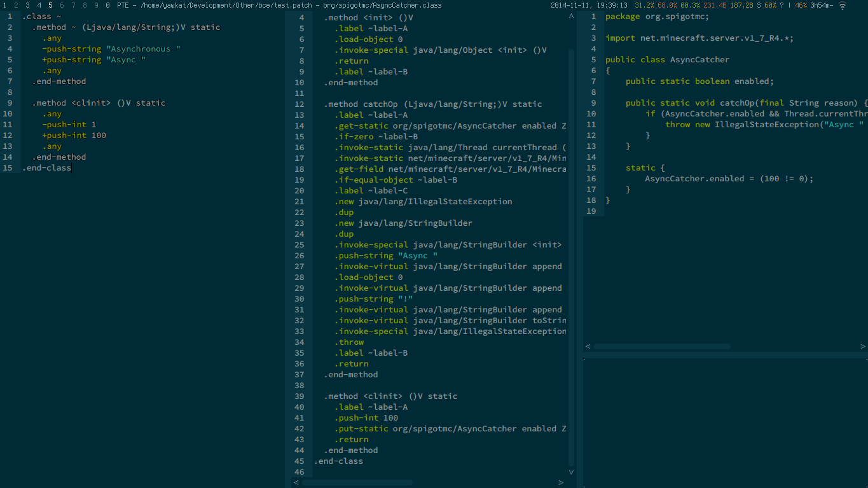Click the Wi-Fi icon in the status bar

pyautogui.click(x=843, y=5)
